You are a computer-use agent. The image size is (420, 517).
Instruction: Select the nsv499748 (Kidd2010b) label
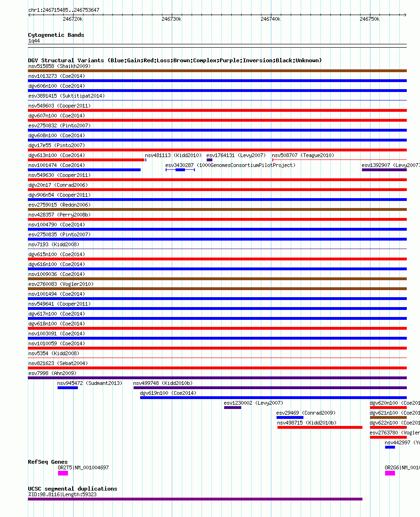163,383
